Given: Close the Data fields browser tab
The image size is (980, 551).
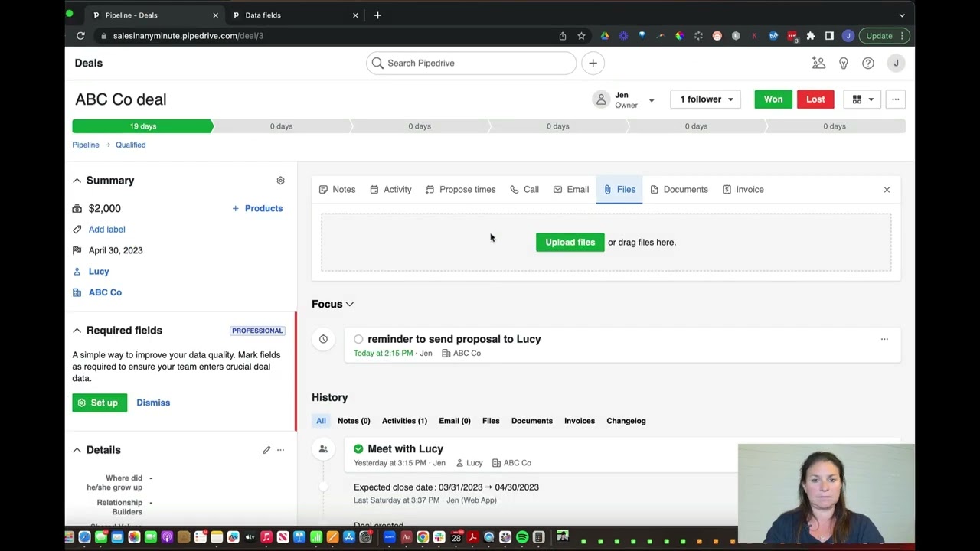Looking at the screenshot, I should click(355, 15).
